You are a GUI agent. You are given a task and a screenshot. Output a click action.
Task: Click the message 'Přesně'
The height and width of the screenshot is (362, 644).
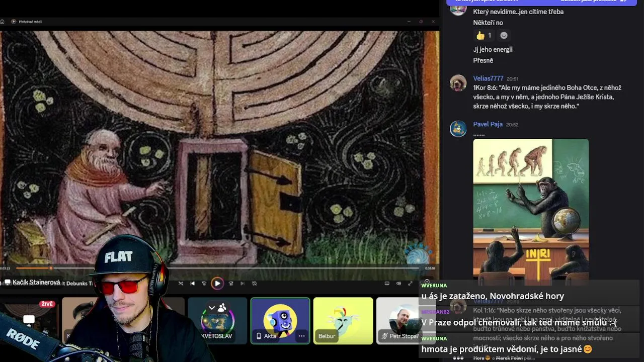coord(483,60)
